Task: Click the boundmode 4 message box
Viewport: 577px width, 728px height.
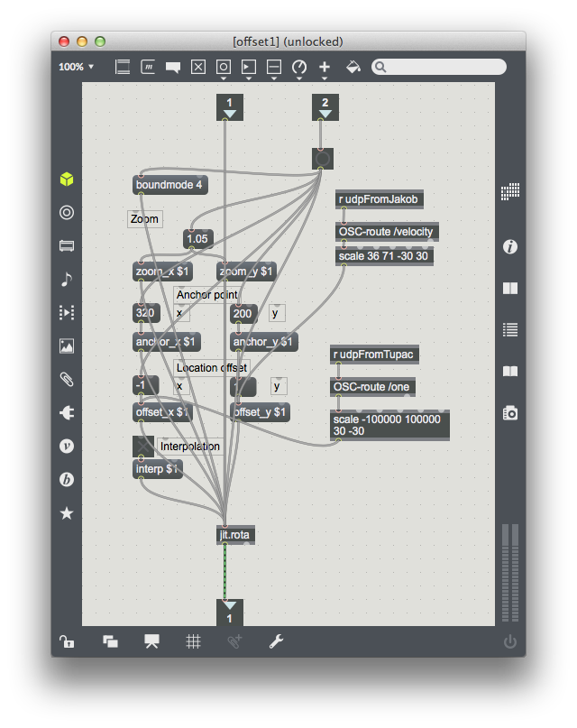Action: click(169, 186)
